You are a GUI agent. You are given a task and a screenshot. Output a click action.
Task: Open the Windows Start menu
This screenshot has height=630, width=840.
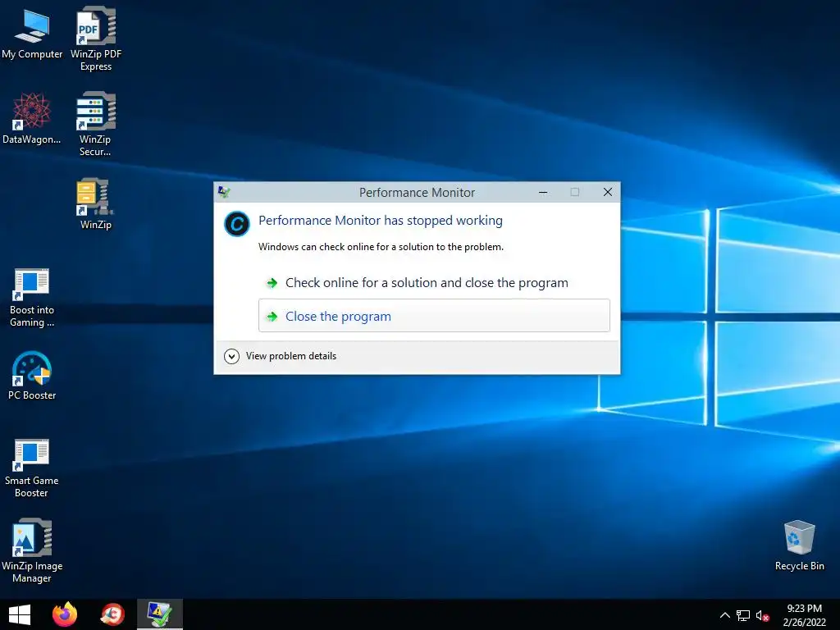pyautogui.click(x=20, y=614)
